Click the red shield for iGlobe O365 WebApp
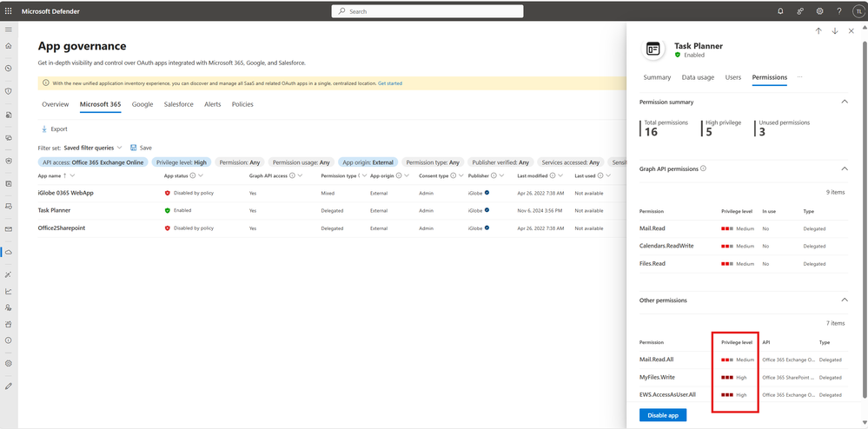Viewport: 868px width, 429px height. click(167, 193)
